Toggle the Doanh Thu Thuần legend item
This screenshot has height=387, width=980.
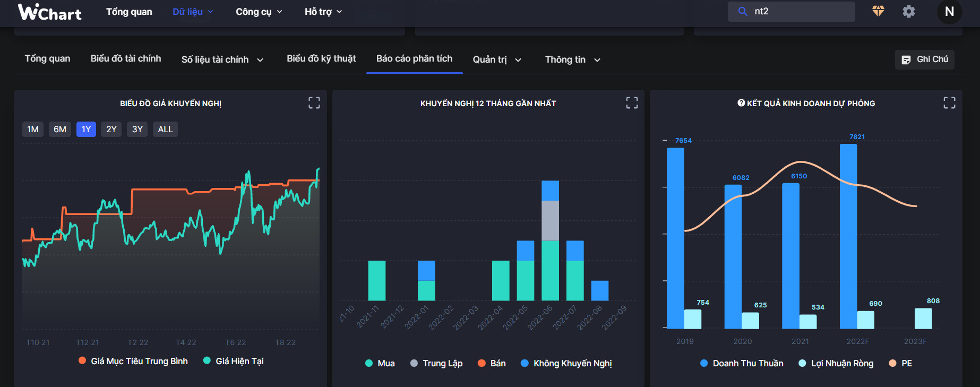(x=742, y=363)
